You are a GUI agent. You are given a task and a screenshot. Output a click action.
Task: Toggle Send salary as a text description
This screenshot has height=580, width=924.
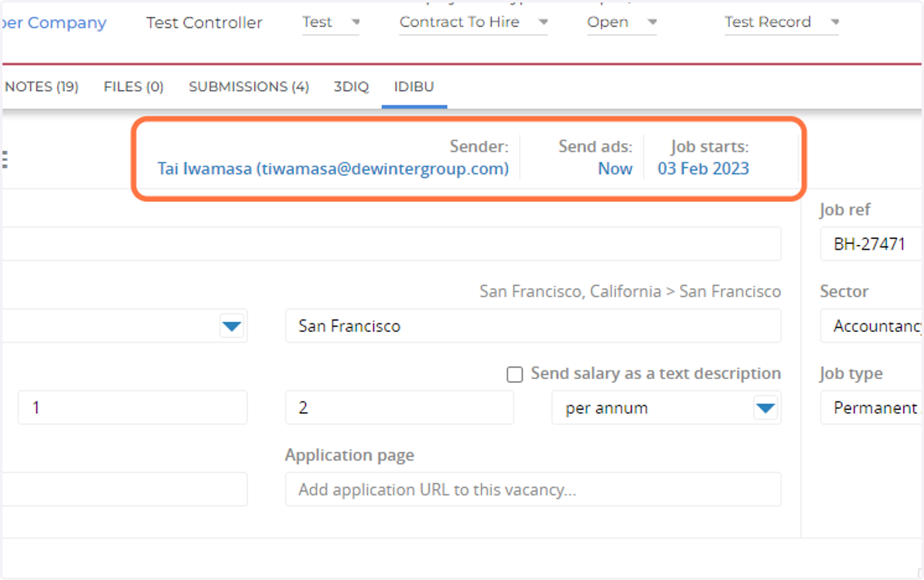pos(514,374)
